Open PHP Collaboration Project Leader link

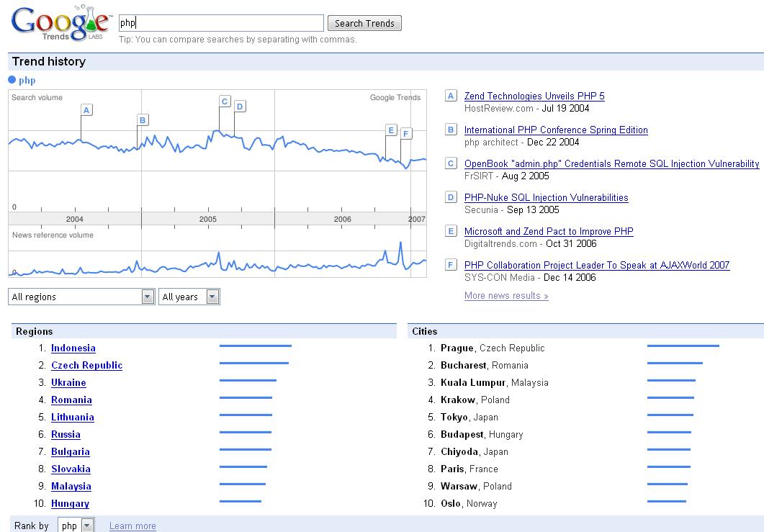(x=597, y=265)
